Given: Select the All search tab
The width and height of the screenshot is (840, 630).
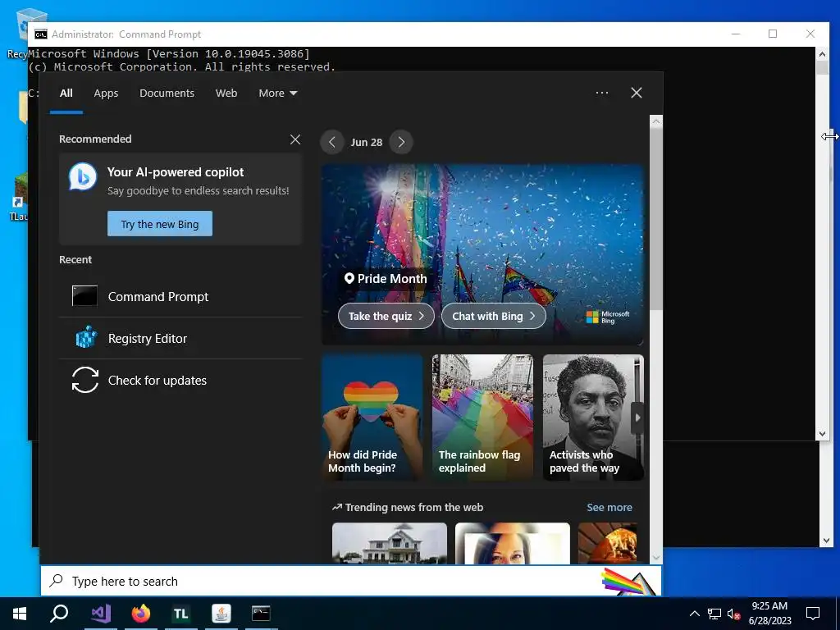Looking at the screenshot, I should point(66,94).
